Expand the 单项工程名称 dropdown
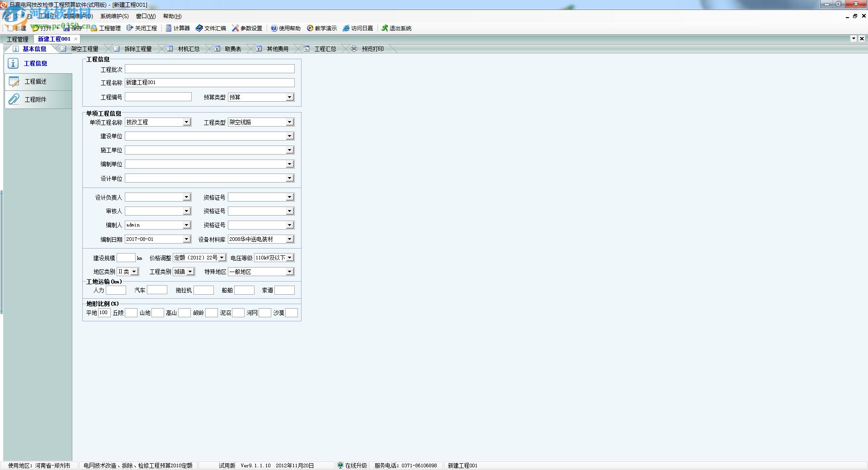Screen dimensions: 868x470 (187, 122)
